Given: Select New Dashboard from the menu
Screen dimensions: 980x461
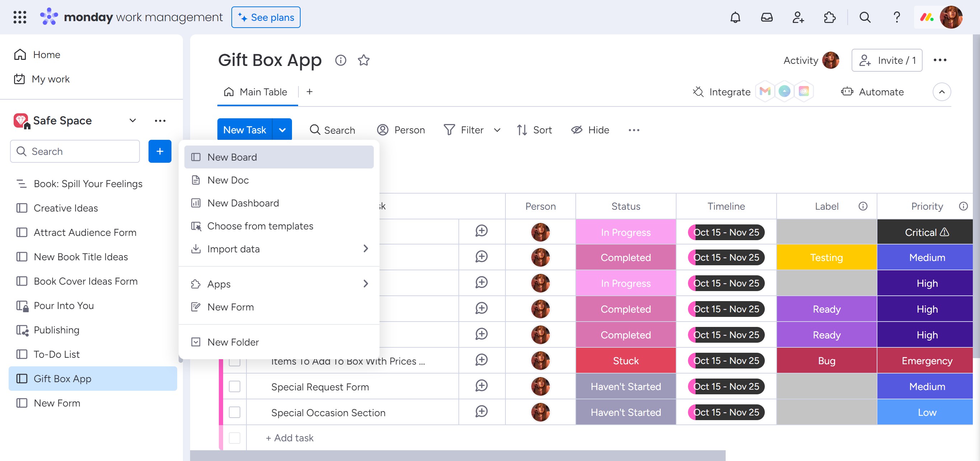Looking at the screenshot, I should point(243,203).
